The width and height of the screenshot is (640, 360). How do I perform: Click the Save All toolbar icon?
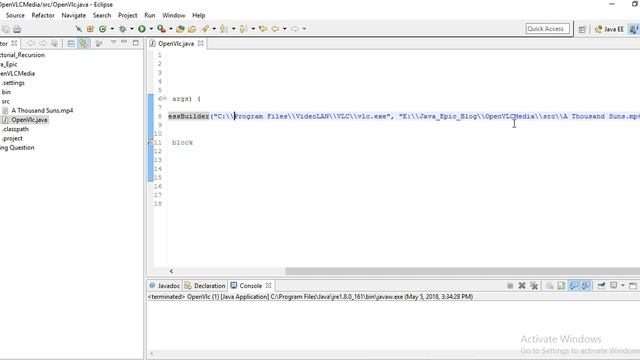coord(6,29)
